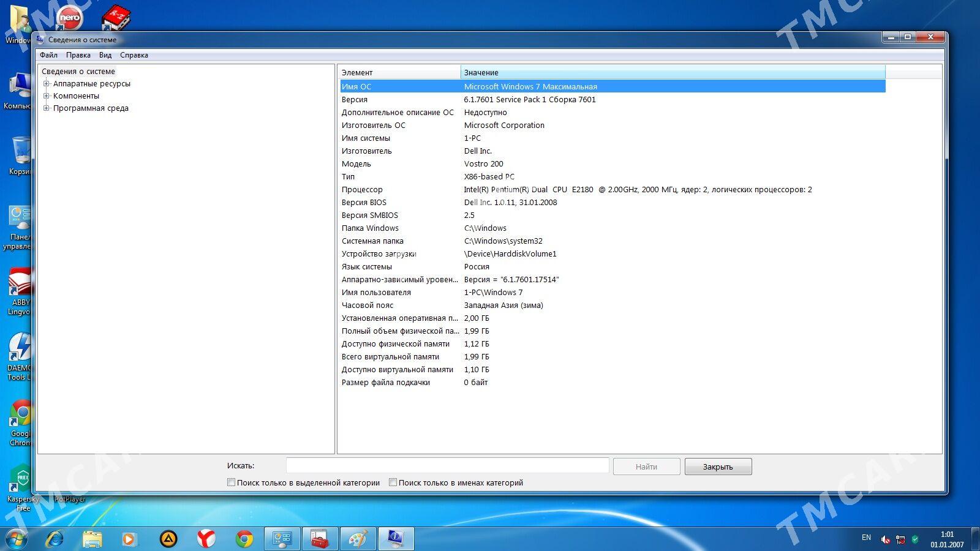Open the Правка menu
Viewport: 980px width, 551px height.
pyautogui.click(x=78, y=55)
